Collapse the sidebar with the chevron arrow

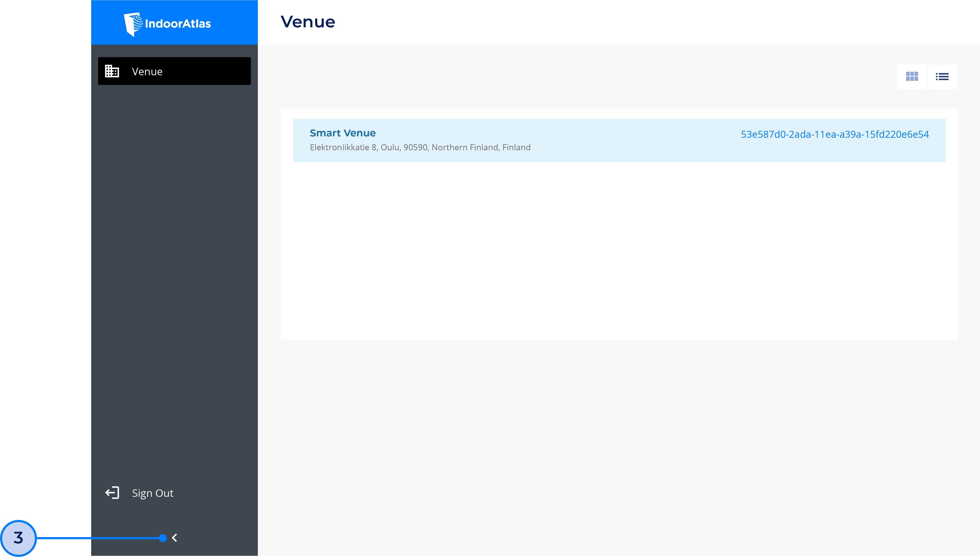[175, 538]
